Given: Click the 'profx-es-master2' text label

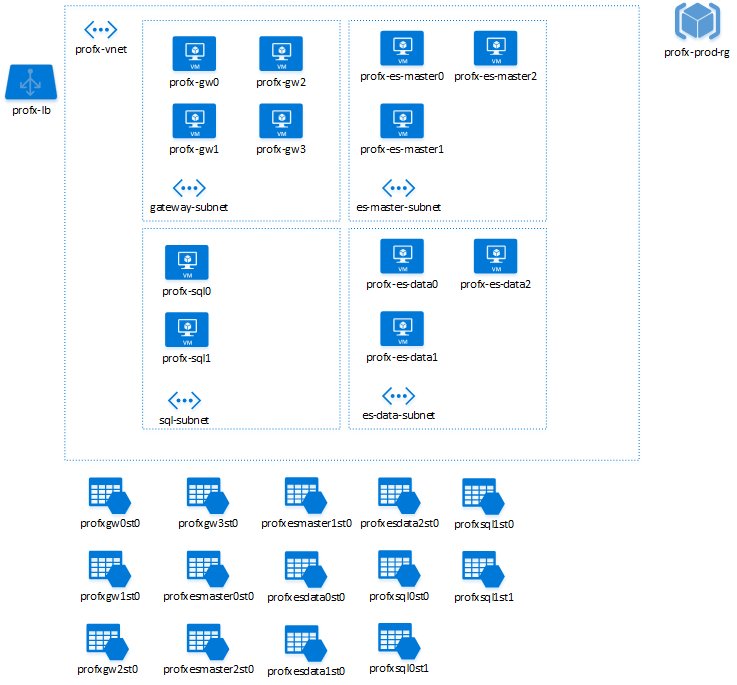Looking at the screenshot, I should click(x=495, y=76).
